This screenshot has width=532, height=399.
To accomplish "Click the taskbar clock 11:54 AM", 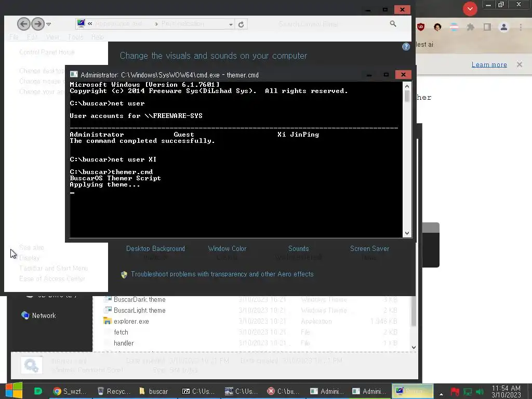I will 506,392.
